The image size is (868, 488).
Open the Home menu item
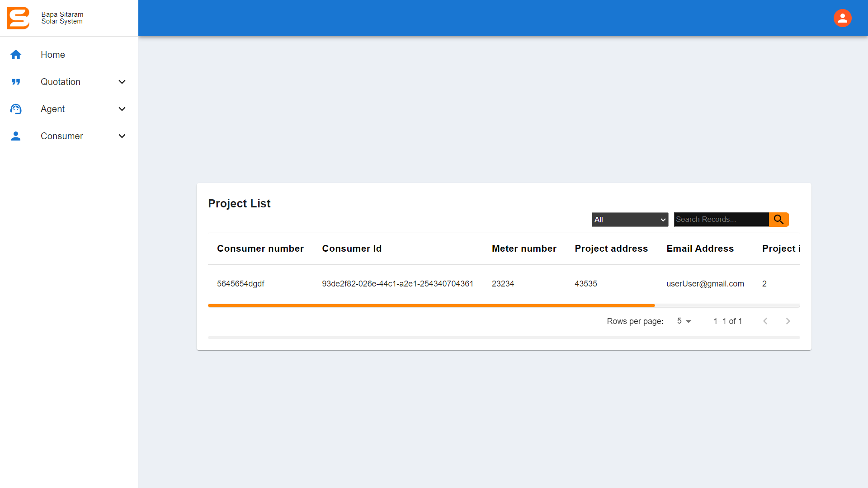tap(53, 55)
